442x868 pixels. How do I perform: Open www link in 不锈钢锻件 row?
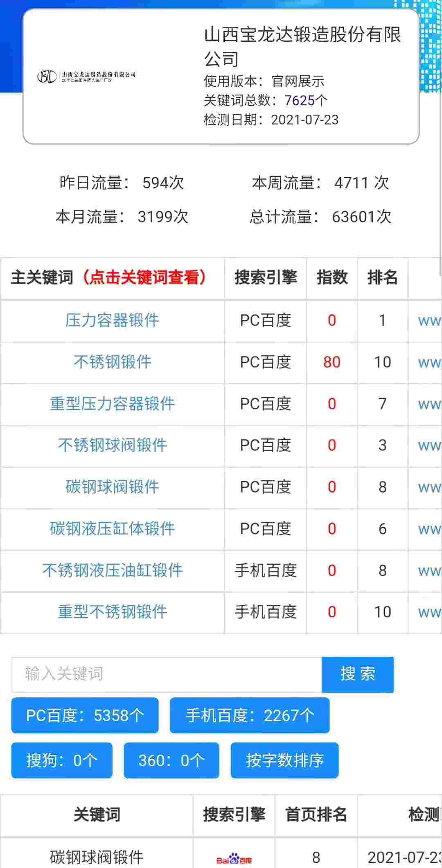429,363
